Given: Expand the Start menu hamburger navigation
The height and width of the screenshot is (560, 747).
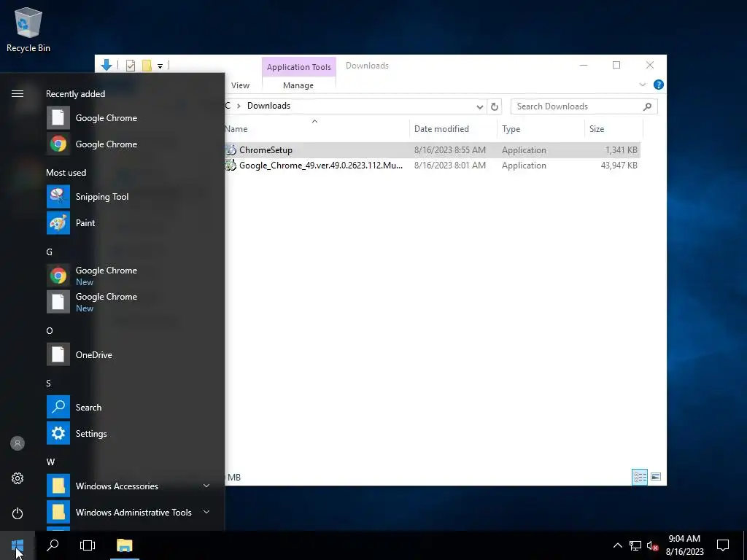Looking at the screenshot, I should click(18, 94).
